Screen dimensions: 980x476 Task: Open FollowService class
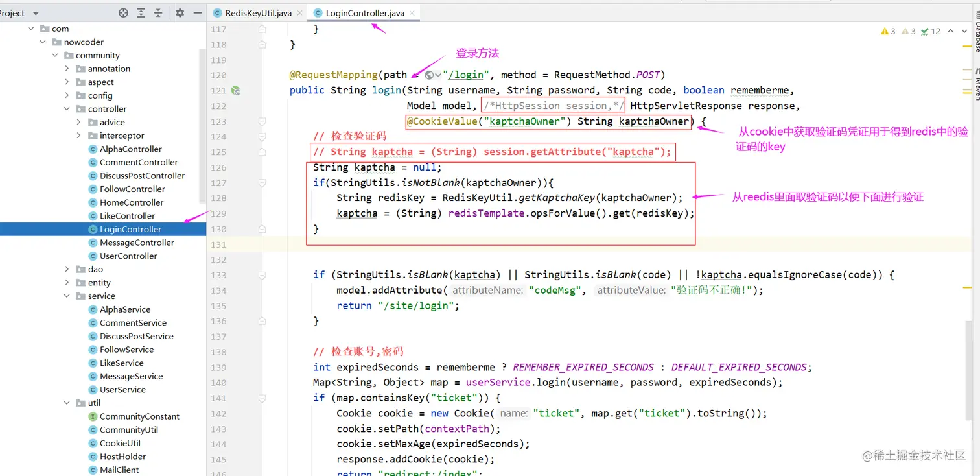point(126,350)
